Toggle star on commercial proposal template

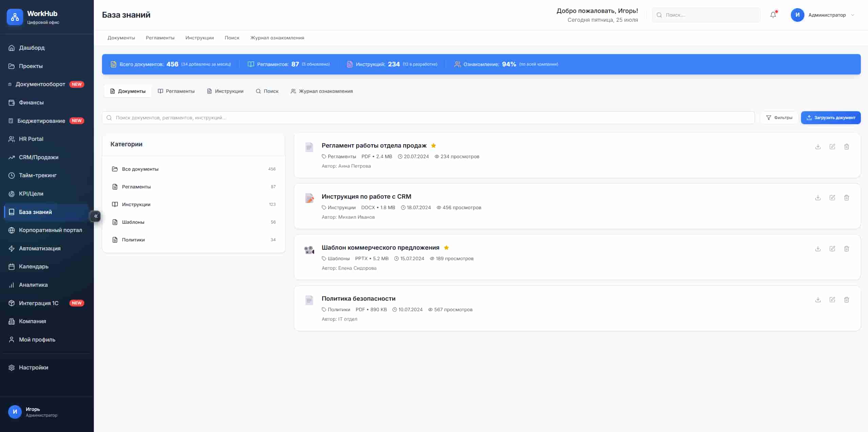(446, 248)
